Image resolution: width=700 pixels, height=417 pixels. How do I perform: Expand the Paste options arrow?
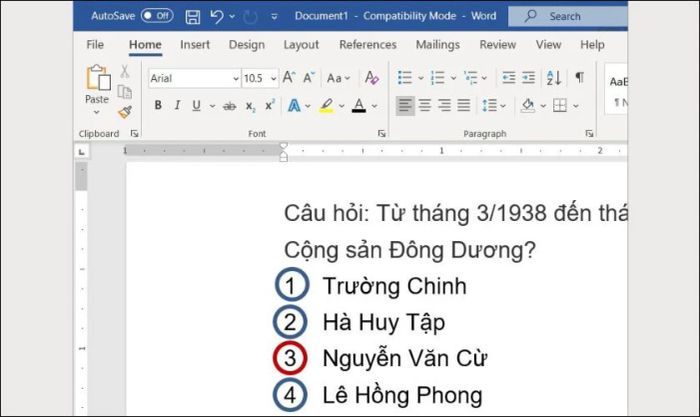point(97,113)
